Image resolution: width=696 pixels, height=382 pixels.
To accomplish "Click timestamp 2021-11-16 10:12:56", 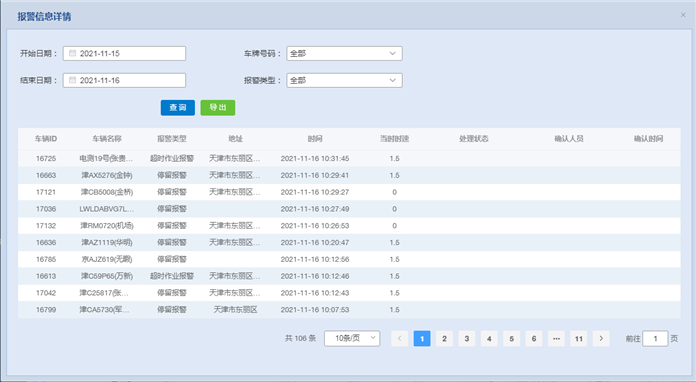I will (315, 259).
